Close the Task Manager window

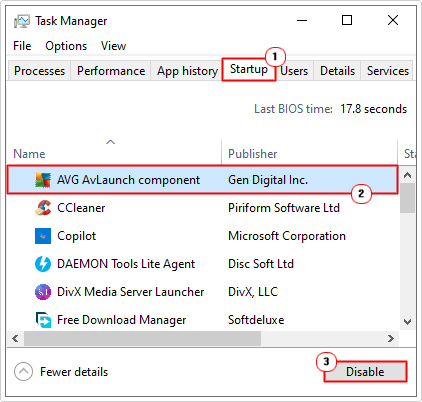tap(393, 21)
